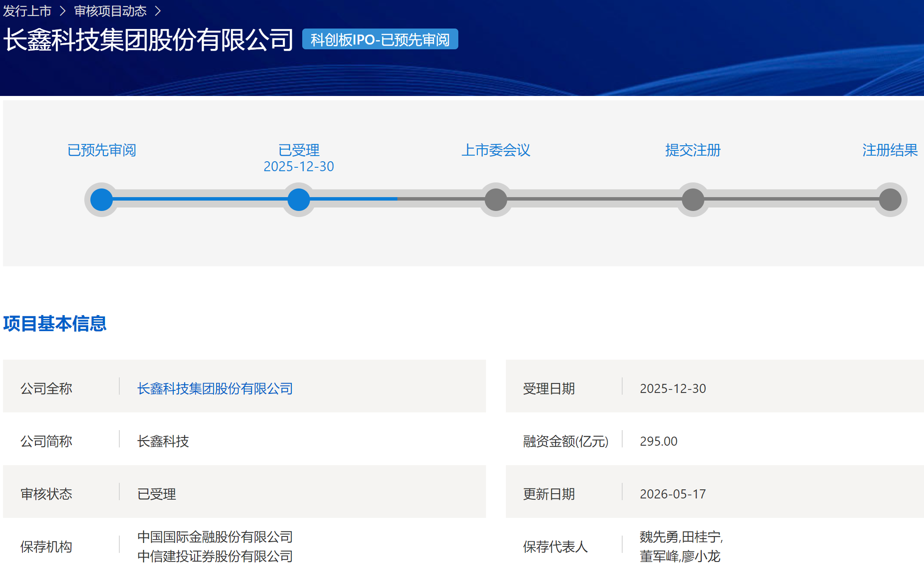Image resolution: width=924 pixels, height=565 pixels.
Task: Select the 已预先审阅 timeline dot
Action: tap(102, 199)
